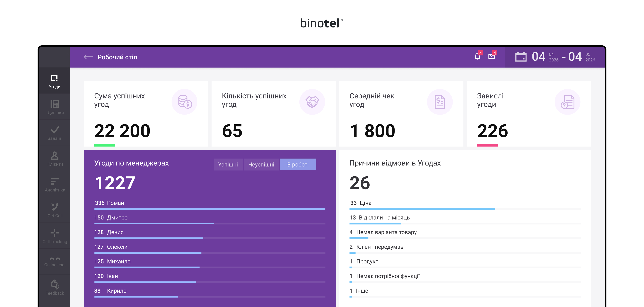Open the Завислі угоди card
The height and width of the screenshot is (307, 644).
529,114
